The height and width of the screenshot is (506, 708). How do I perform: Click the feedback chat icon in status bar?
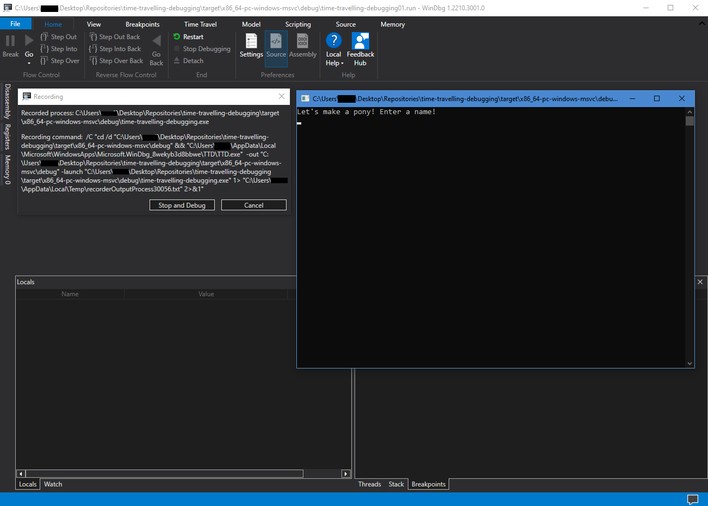tap(692, 499)
